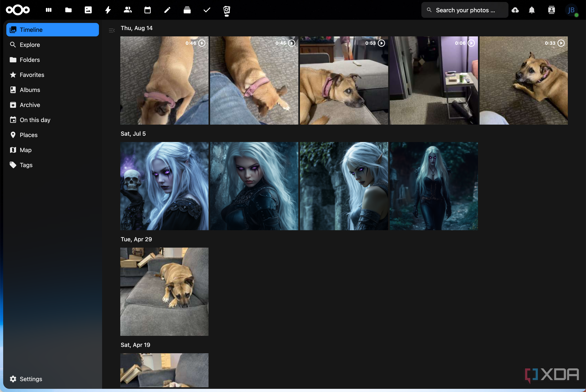Screen dimensions: 586x392
Task: Click the Thu, Aug 14 date heading
Action: tap(137, 28)
